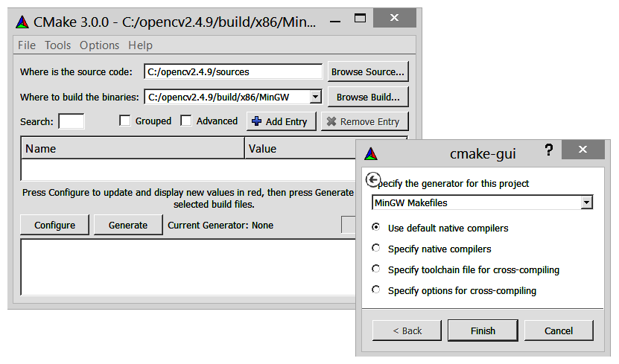
Task: Select Specify native compilers option
Action: 376,248
